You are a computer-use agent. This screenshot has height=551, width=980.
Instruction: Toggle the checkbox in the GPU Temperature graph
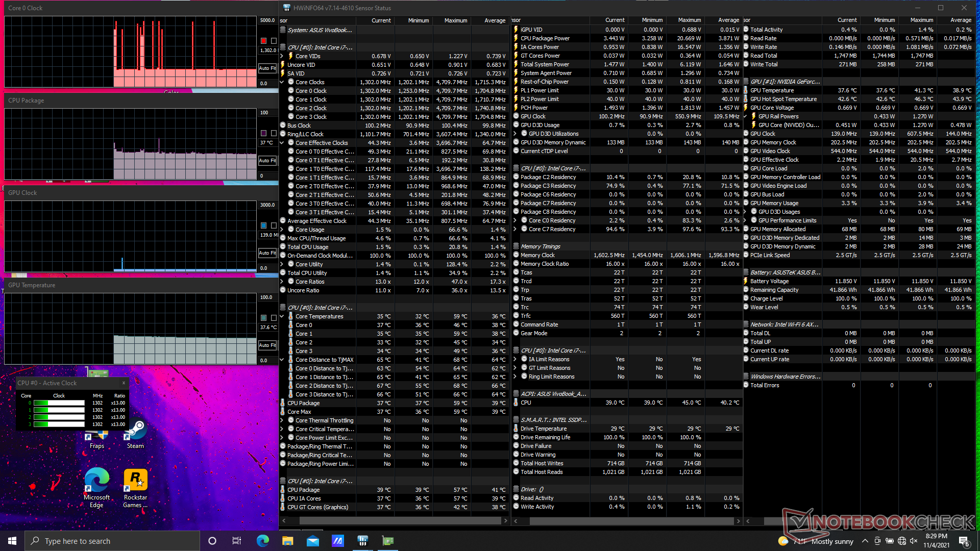click(274, 318)
